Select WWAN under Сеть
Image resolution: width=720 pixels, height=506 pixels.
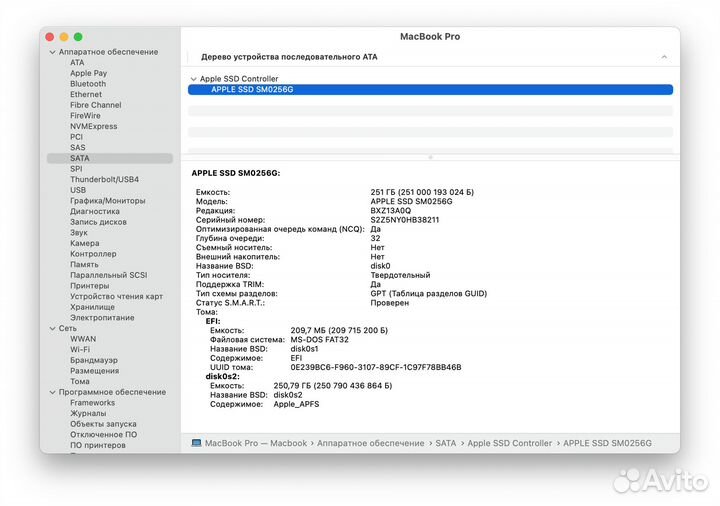pyautogui.click(x=83, y=339)
